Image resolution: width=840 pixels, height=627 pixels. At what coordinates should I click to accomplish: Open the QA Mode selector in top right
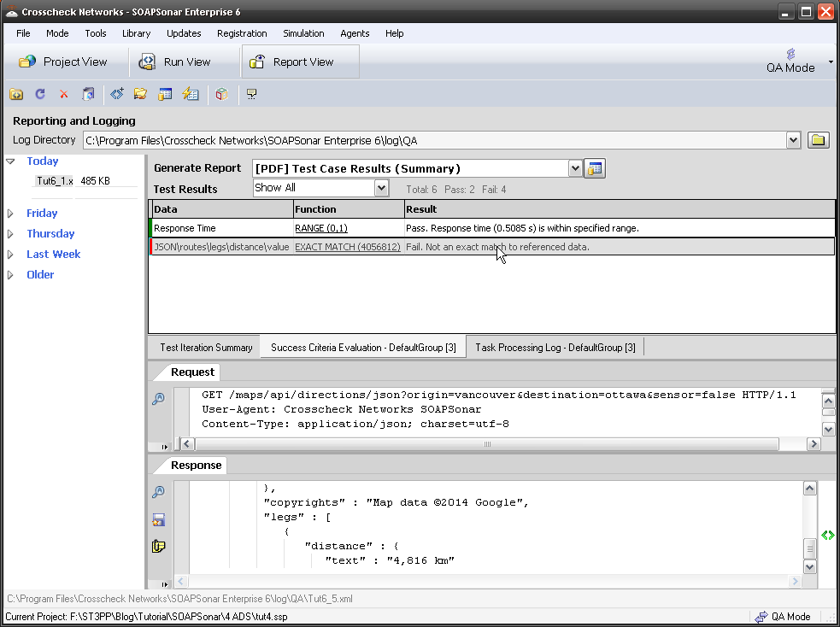[797, 62]
